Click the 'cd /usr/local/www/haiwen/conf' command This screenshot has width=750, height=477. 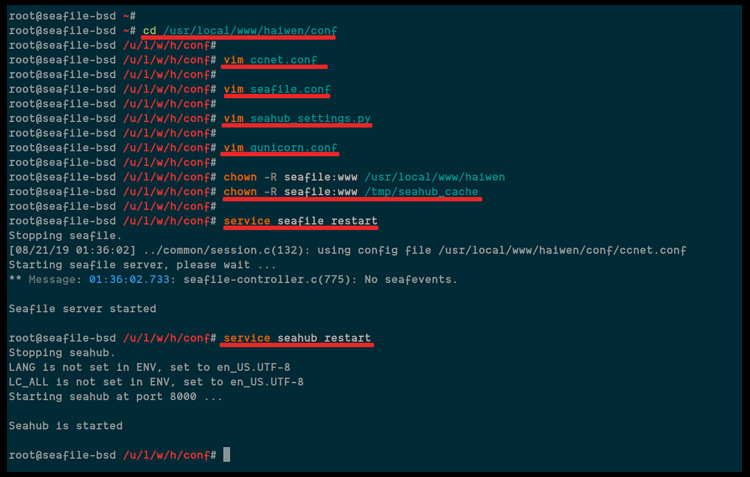[238, 31]
